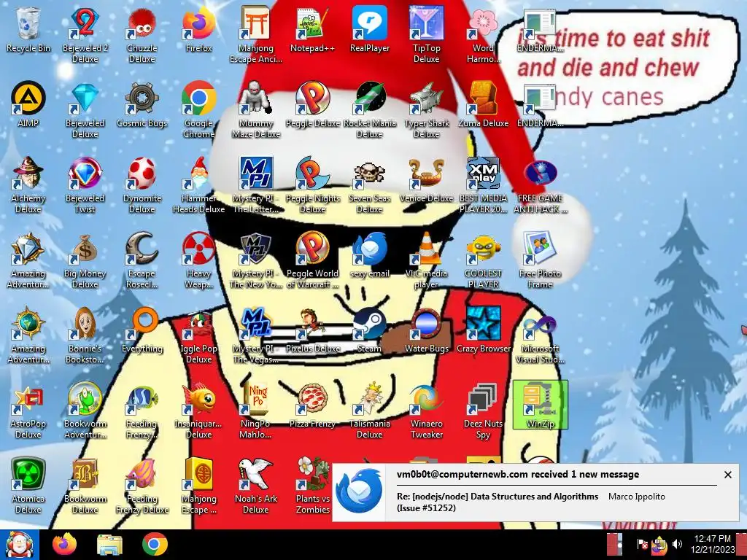Select Noah's Ark Deluxe icon
The image size is (747, 560).
[x=256, y=486]
